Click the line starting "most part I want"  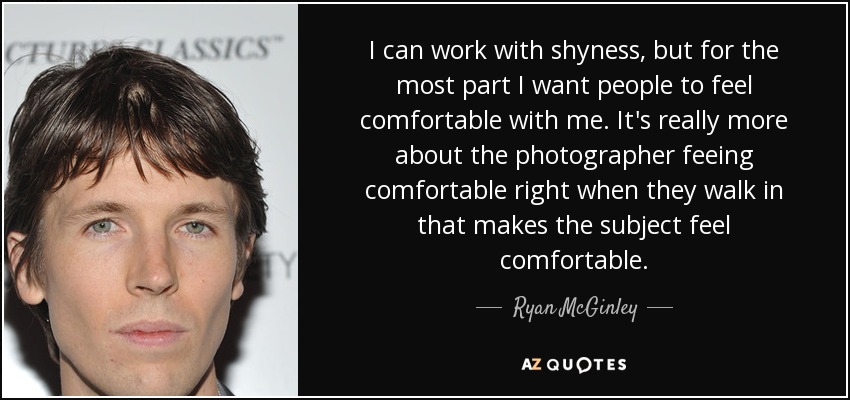tap(574, 87)
